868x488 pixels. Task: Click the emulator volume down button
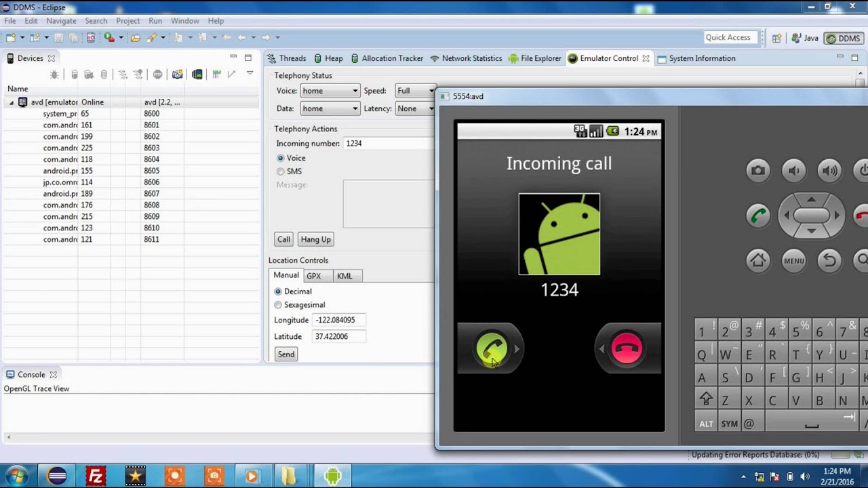794,171
